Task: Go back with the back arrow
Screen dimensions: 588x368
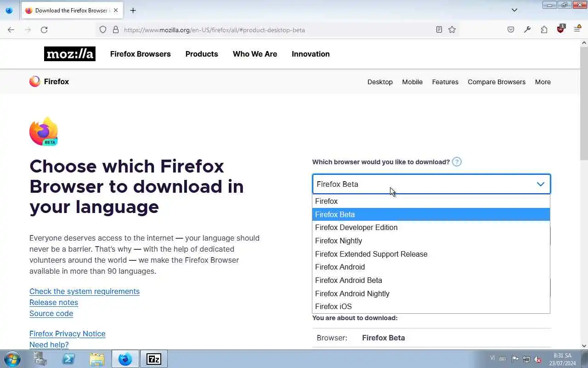Action: [11, 29]
